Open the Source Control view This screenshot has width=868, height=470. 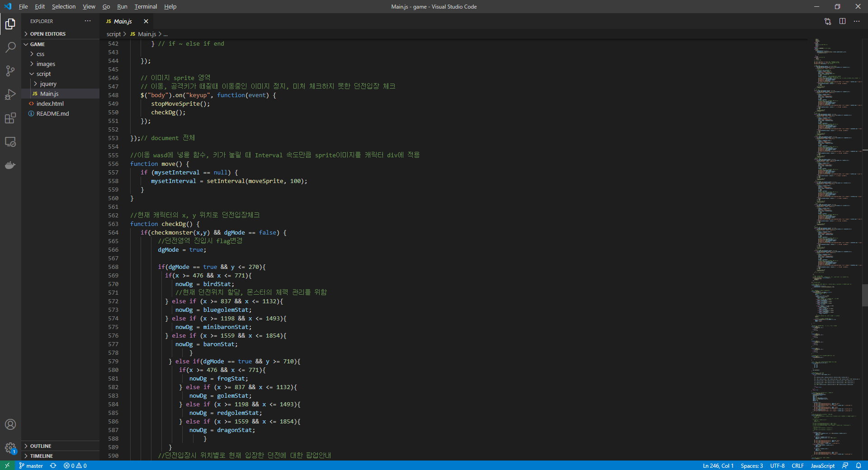click(10, 71)
